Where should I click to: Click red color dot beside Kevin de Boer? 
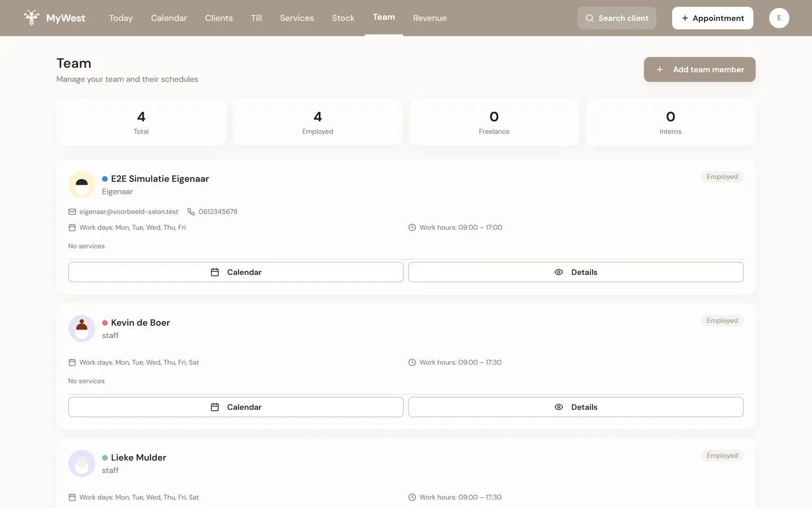coord(105,323)
